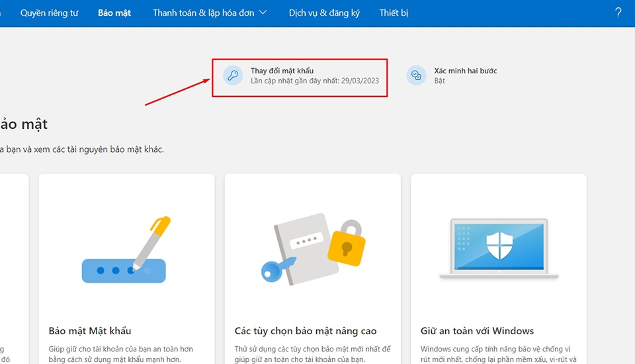The height and width of the screenshot is (364, 635).
Task: Click the Bảo mật Mật khẩu card description text
Action: tap(120, 354)
